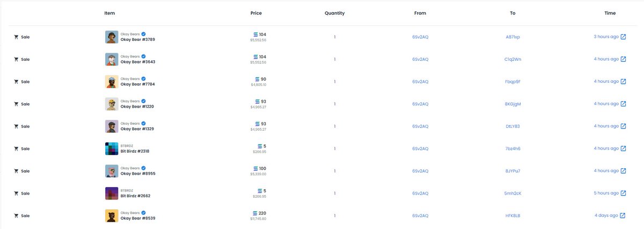Click the cart icon in Okay Bear #8539 row
Image resolution: width=644 pixels, height=229 pixels.
pos(16,216)
